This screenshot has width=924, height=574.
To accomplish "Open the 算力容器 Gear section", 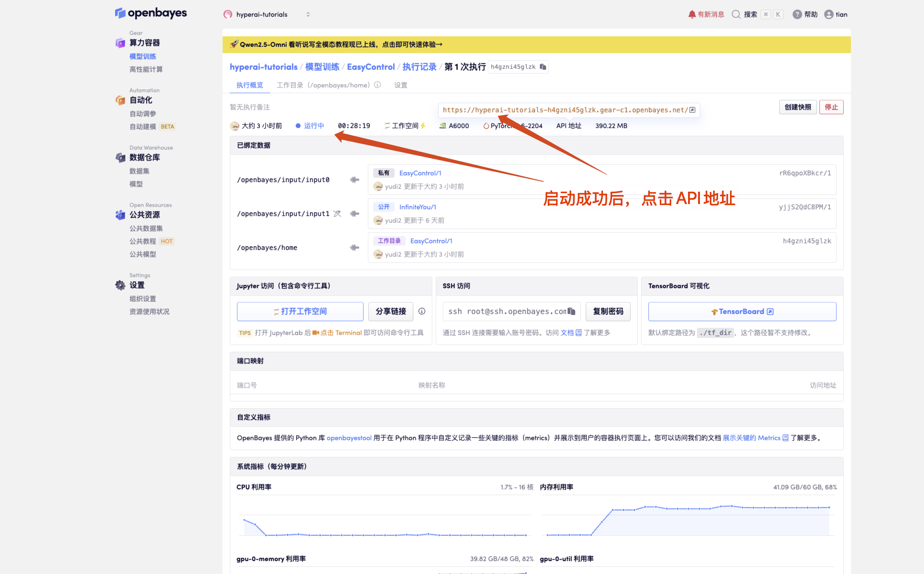I will 144,43.
